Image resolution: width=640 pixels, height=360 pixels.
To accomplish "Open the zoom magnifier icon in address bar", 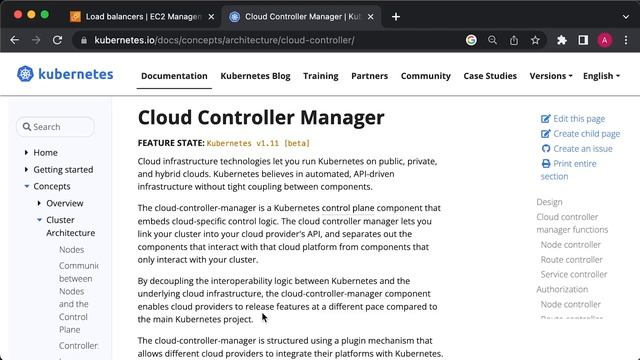I will 493,40.
